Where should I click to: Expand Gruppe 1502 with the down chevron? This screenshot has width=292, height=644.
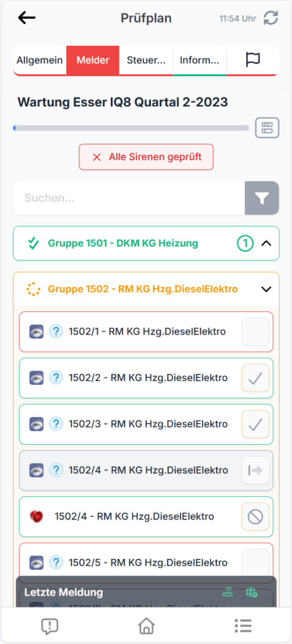[266, 289]
